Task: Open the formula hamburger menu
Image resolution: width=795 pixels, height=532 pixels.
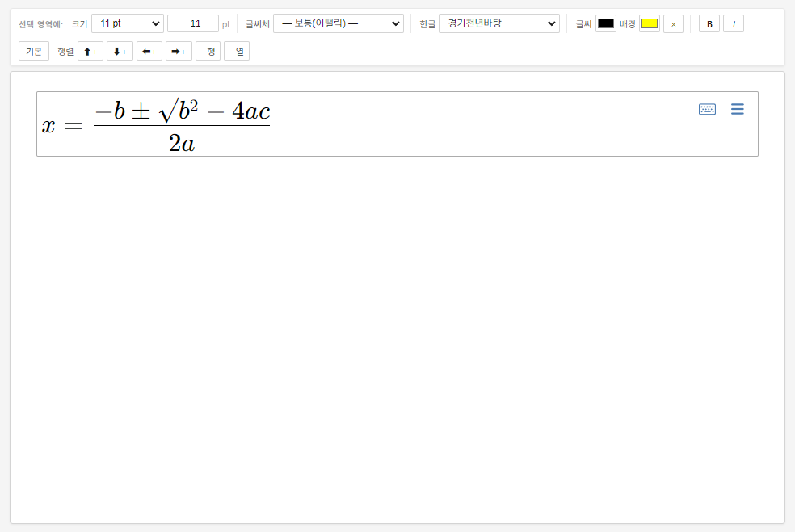Action: (x=737, y=109)
